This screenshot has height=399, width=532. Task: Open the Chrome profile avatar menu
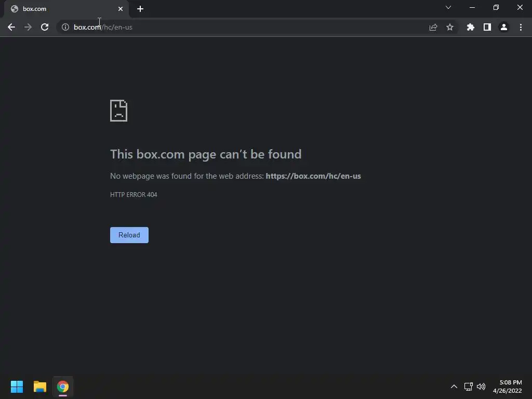point(503,27)
